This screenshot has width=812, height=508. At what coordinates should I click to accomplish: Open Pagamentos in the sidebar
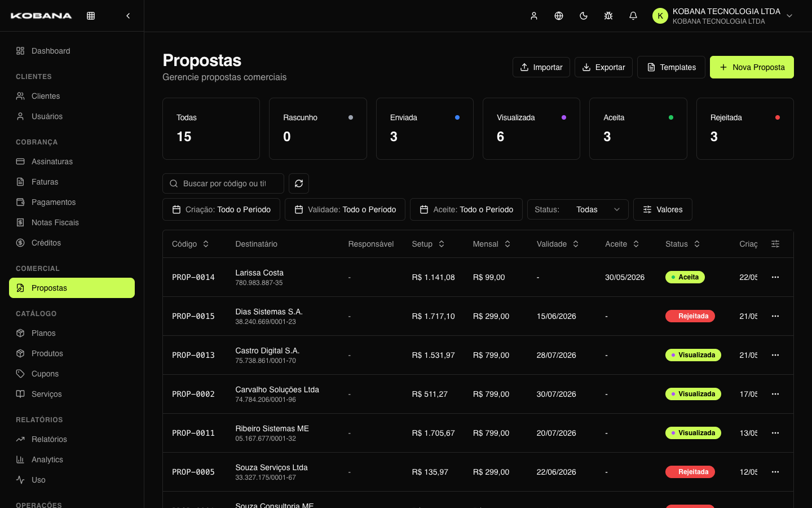[x=72, y=202]
